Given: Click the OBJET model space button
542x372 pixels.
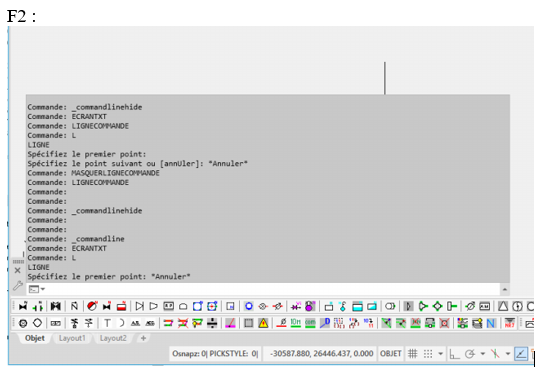Looking at the screenshot, I should coord(391,354).
